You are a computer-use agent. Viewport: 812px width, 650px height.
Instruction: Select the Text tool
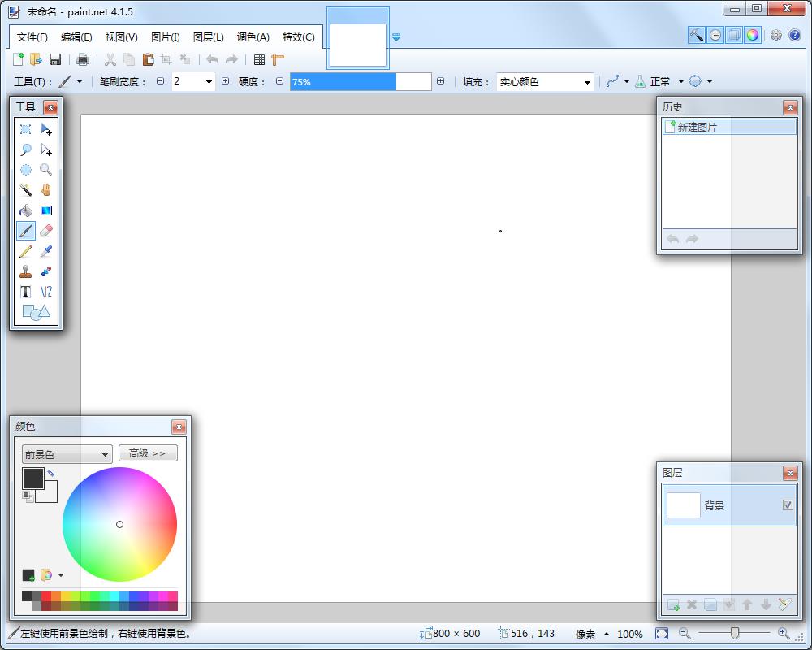pos(26,292)
